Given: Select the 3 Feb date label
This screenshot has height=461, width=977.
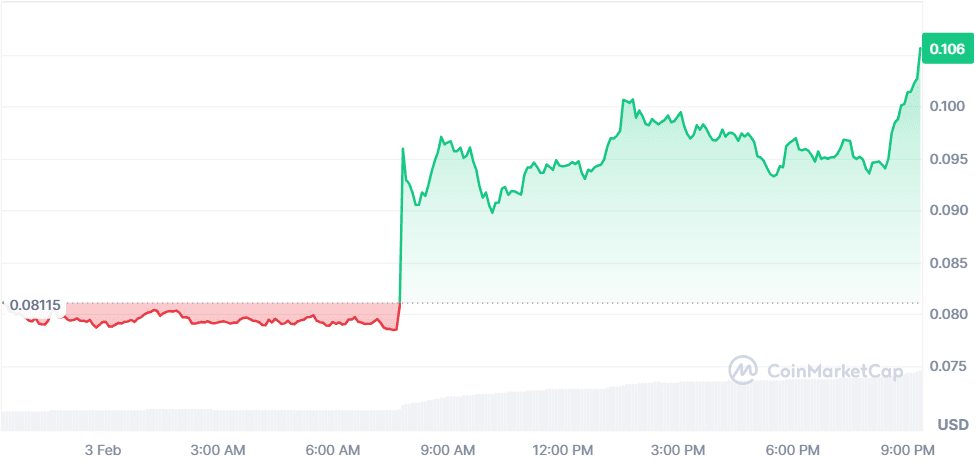Looking at the screenshot, I should pos(103,449).
